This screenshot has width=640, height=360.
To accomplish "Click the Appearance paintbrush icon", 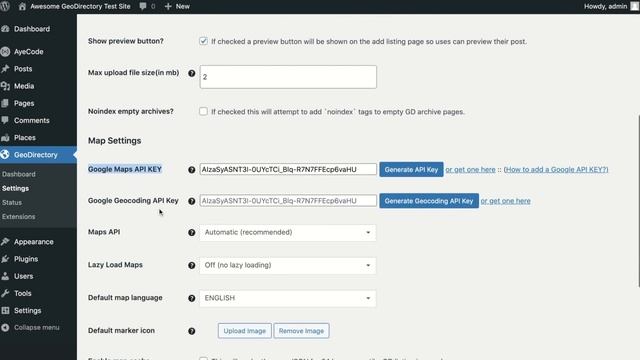I will [5, 242].
